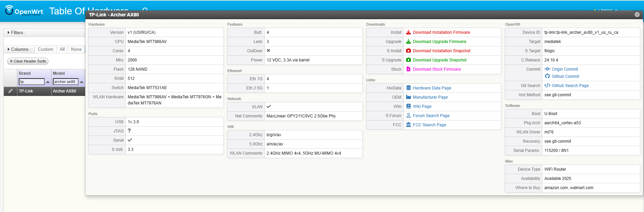Select Custom columns option
The height and width of the screenshot is (212, 644).
tap(45, 50)
